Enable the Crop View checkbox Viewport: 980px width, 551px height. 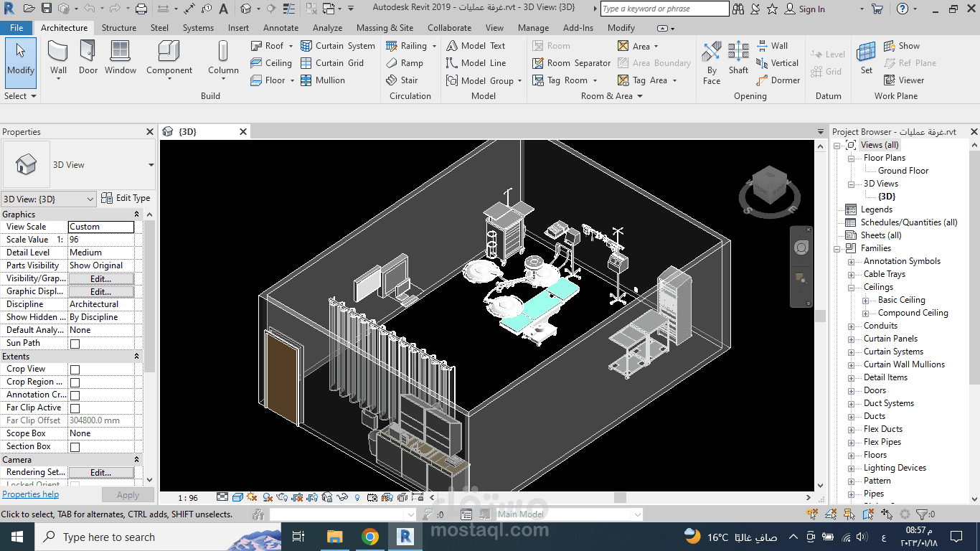[x=74, y=368]
